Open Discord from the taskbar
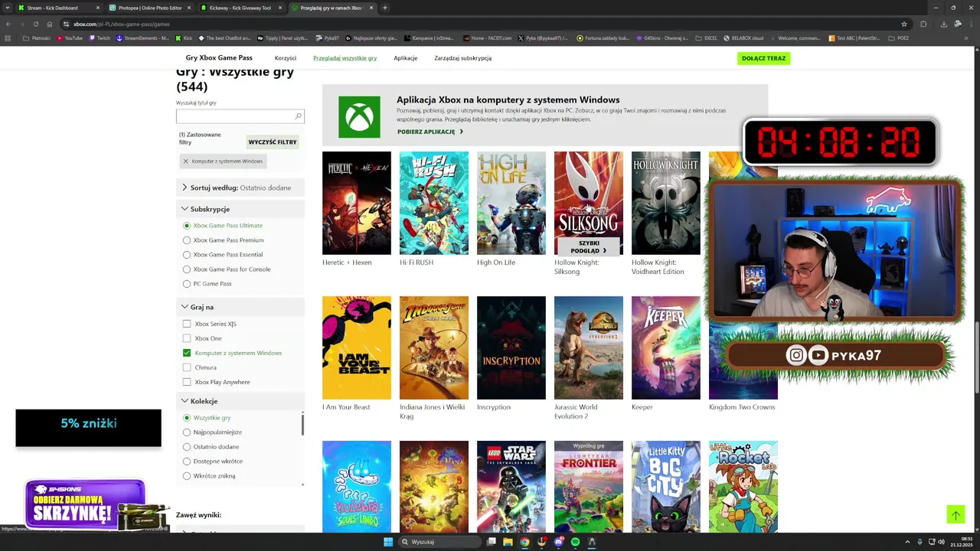The image size is (980, 551). click(x=558, y=542)
